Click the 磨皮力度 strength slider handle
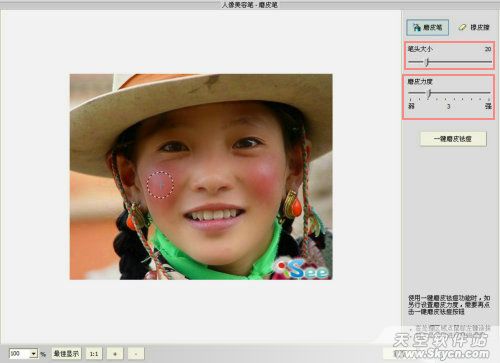Image resolution: width=500 pixels, height=363 pixels. click(x=429, y=93)
